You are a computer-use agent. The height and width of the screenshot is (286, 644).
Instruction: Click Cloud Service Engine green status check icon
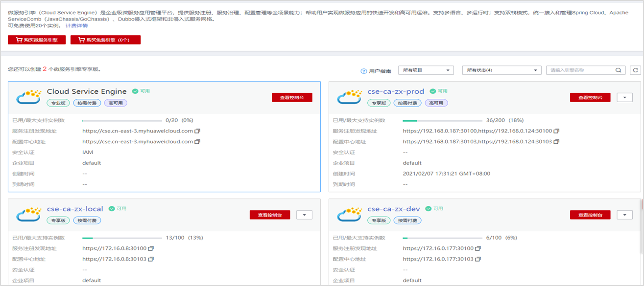coord(135,91)
